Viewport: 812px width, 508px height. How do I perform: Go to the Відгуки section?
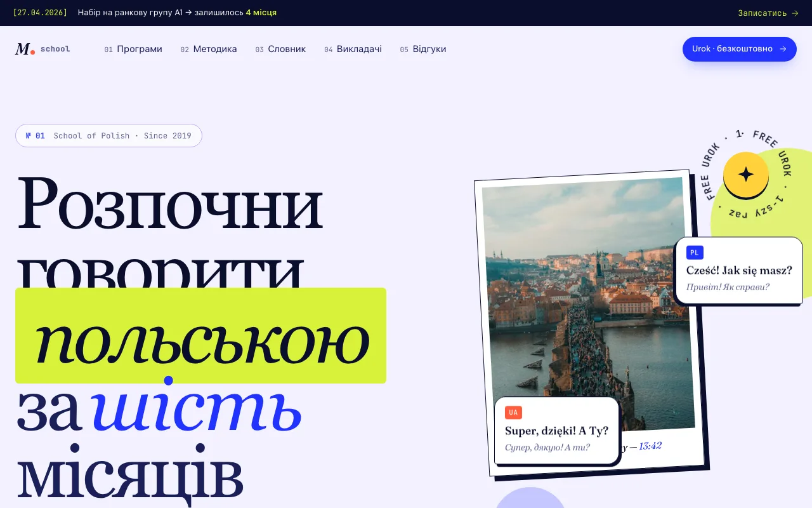tap(423, 49)
